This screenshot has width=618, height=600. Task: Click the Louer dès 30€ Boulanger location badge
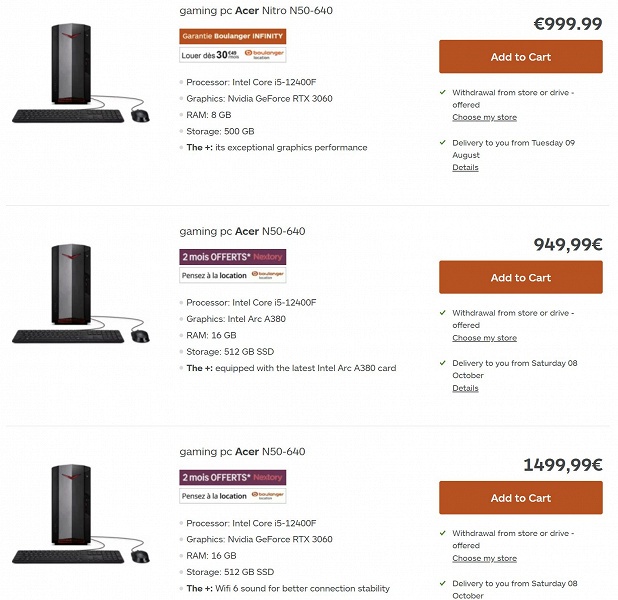232,56
